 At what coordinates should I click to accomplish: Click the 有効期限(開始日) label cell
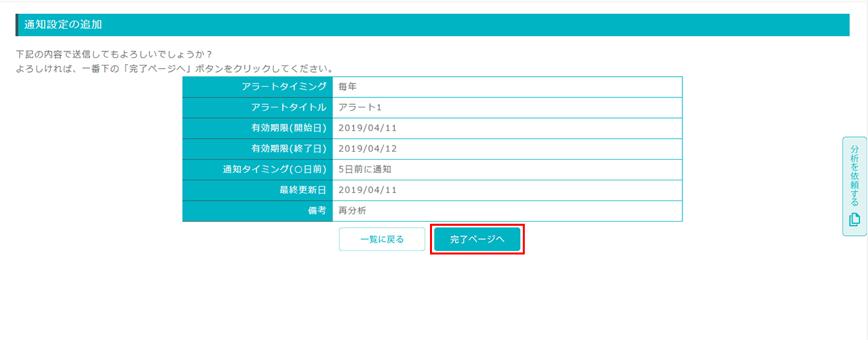click(258, 128)
